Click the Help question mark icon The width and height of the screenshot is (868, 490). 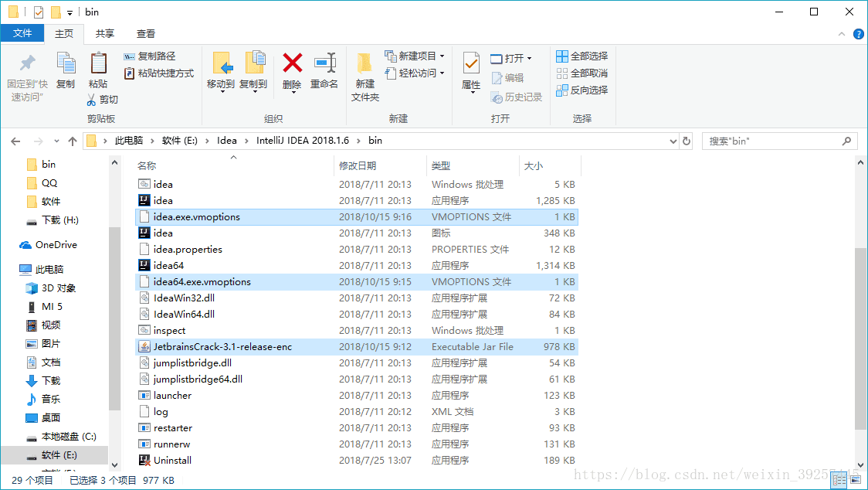point(859,34)
